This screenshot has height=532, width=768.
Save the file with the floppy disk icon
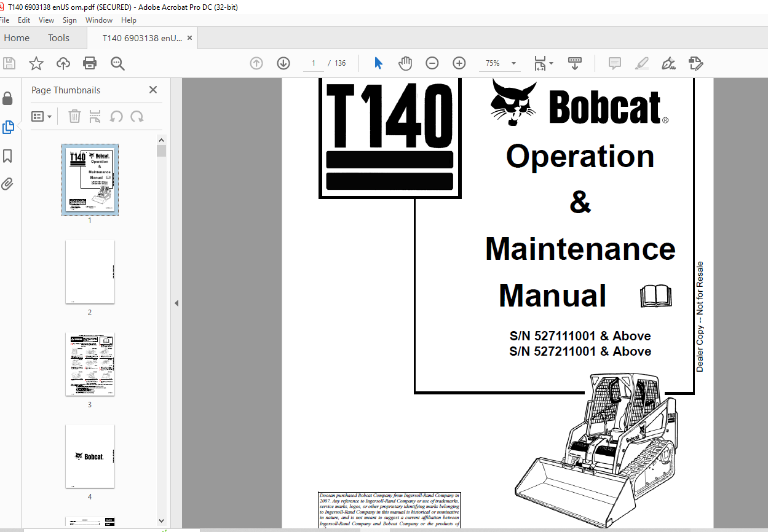click(x=9, y=63)
